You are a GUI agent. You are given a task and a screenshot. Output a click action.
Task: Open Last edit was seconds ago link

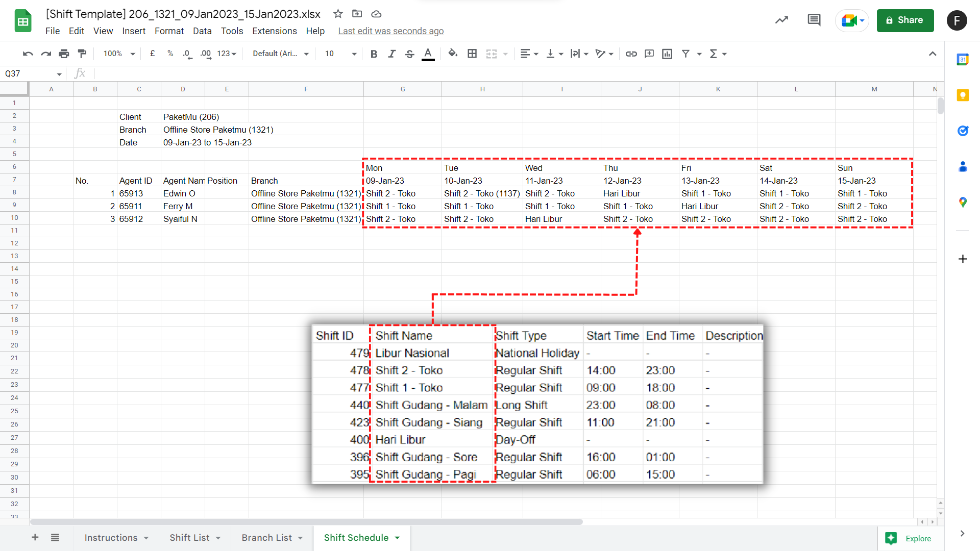click(x=390, y=31)
